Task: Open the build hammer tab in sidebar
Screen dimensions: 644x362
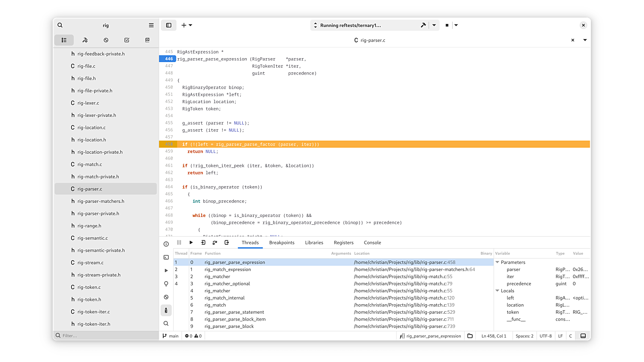Action: click(x=85, y=40)
